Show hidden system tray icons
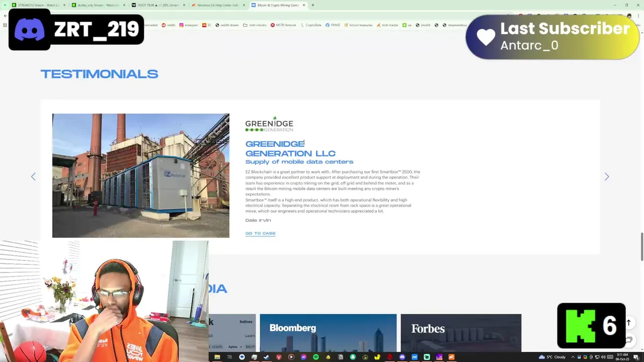 tap(573, 357)
